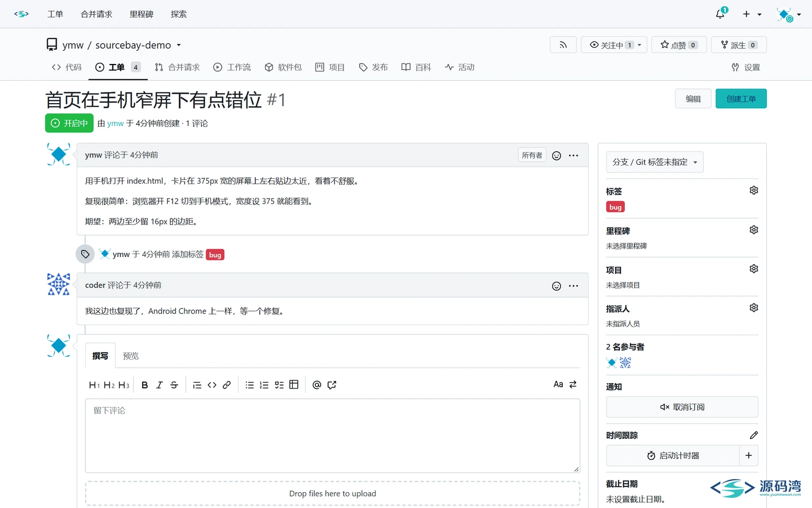Click 取消订阅 to unsubscribe from notifications

pyautogui.click(x=682, y=407)
